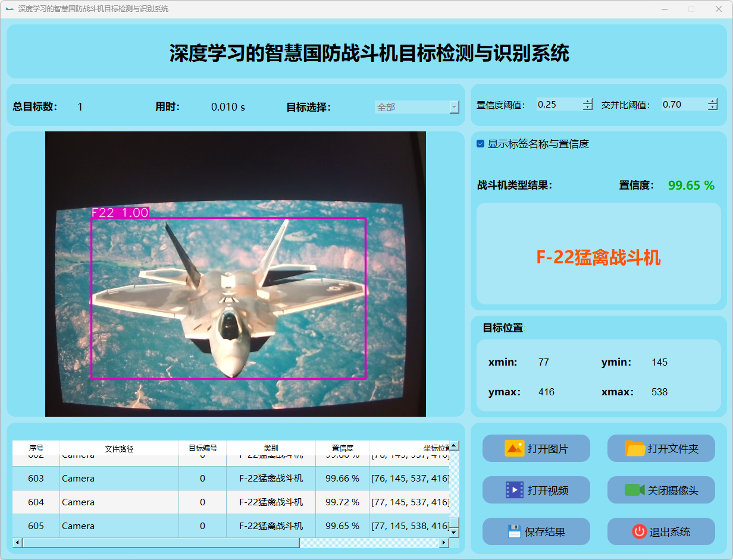
Task: Click the yellow folder icon for Open Folder
Action: 635,448
